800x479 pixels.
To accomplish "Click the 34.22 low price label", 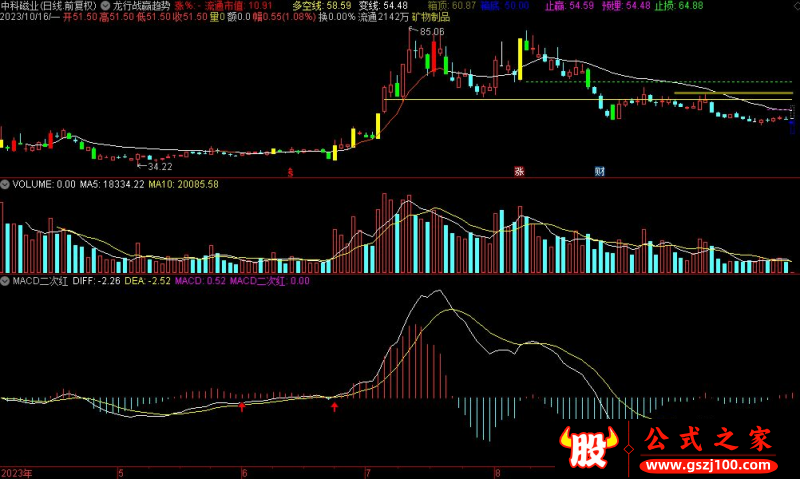I will 160,166.
